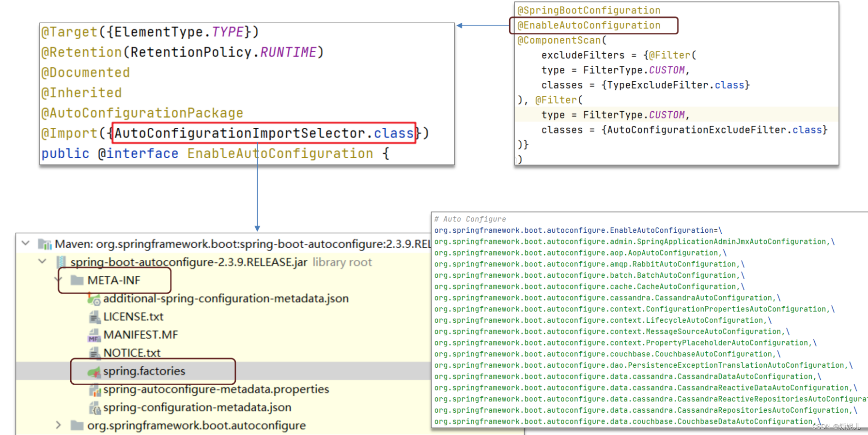Select the Maven org.springframework.boot library row
Screen dimensions: 868x435
[243, 244]
